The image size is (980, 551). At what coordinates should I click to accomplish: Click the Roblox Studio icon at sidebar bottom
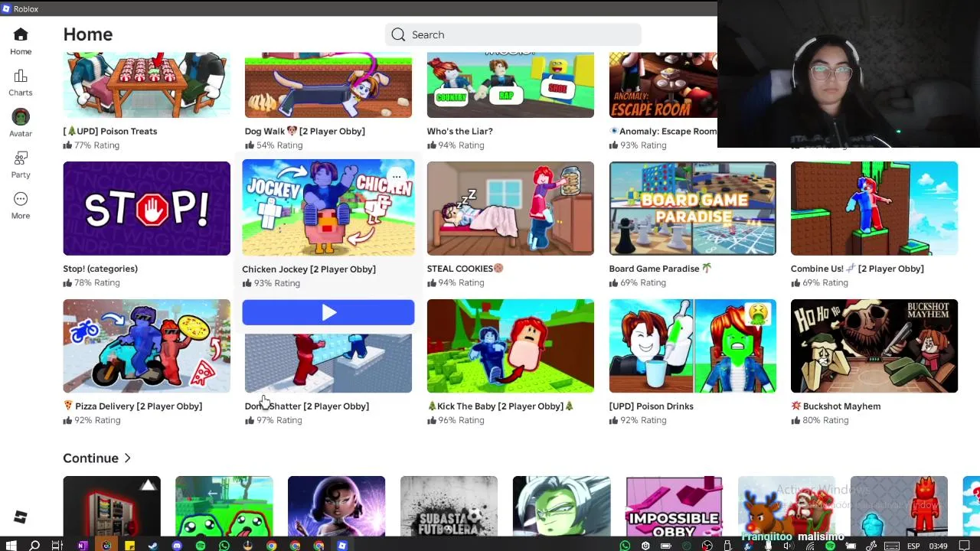pos(21,518)
